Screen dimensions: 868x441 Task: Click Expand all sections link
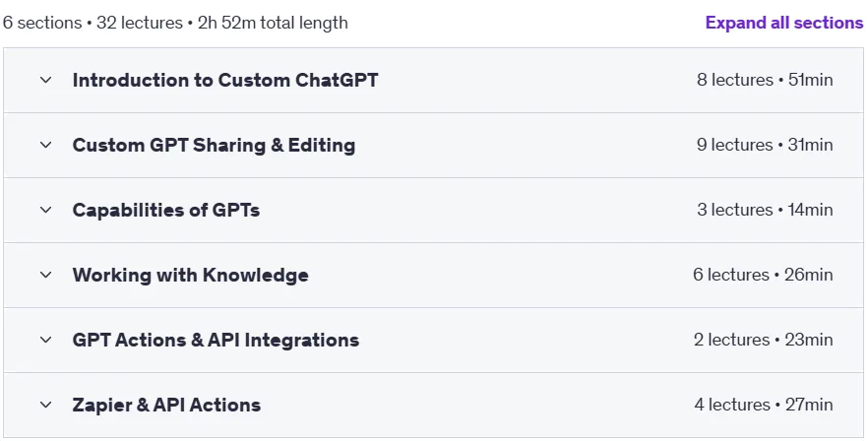pyautogui.click(x=783, y=23)
